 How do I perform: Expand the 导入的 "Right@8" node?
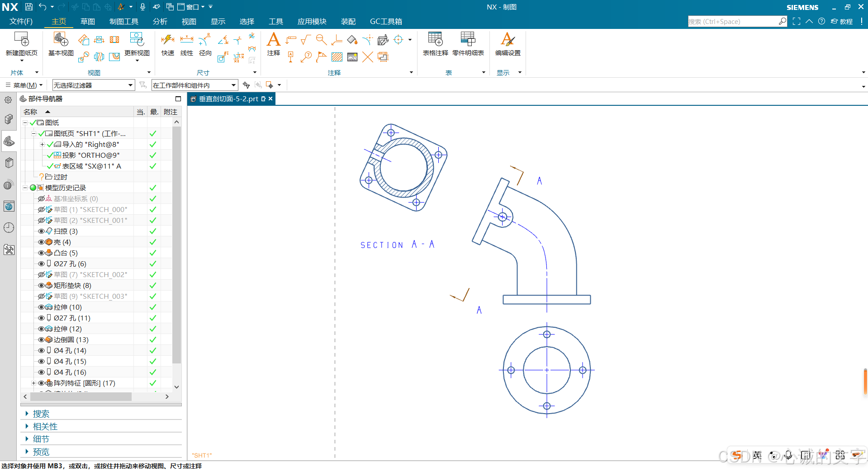click(x=43, y=144)
